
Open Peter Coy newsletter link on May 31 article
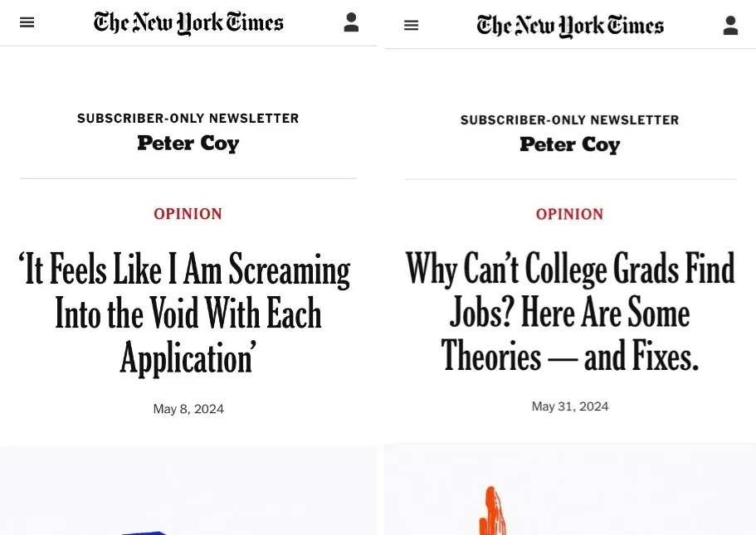click(x=570, y=145)
